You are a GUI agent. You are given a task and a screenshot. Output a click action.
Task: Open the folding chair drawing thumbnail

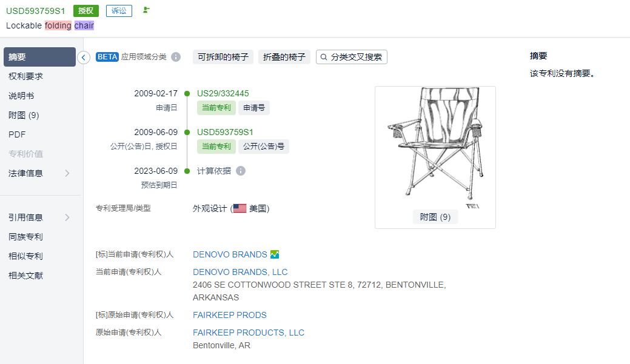pyautogui.click(x=435, y=147)
